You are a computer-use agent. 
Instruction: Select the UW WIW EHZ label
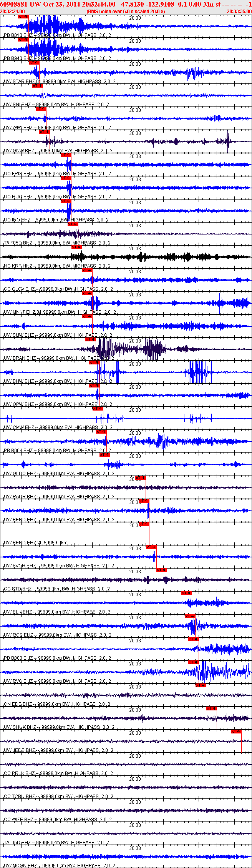57,128
